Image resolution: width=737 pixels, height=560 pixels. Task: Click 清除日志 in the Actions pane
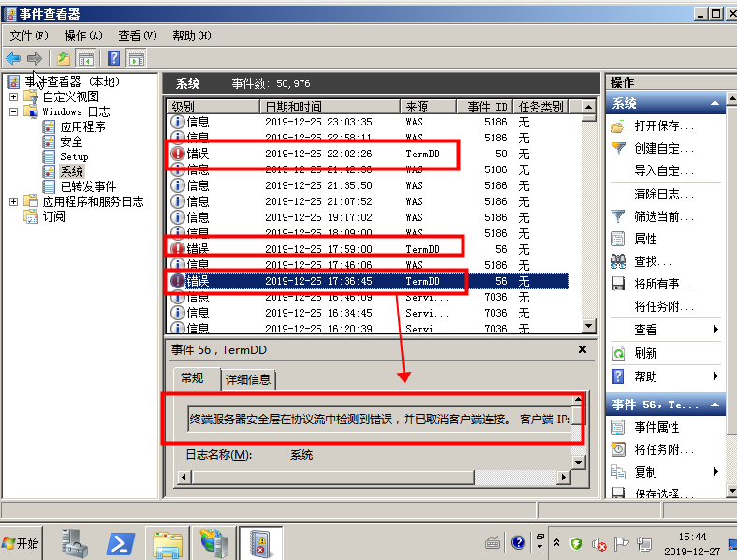[x=663, y=194]
